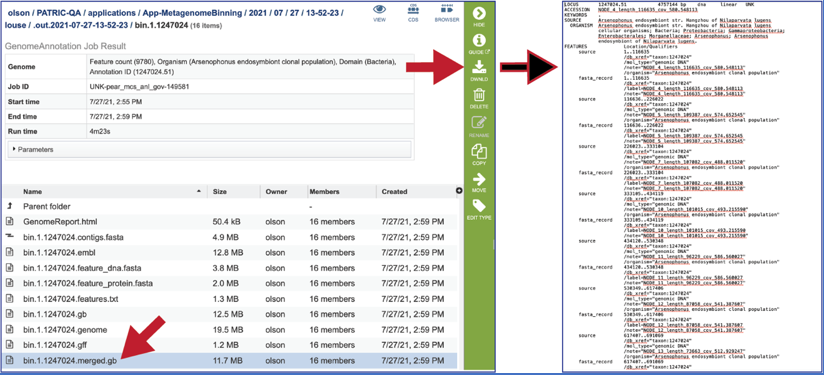824x375 pixels.
Task: Sort by the Size column header
Action: (x=220, y=192)
